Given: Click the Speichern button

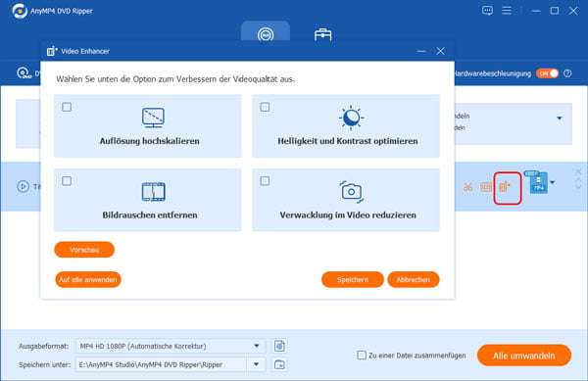Looking at the screenshot, I should click(353, 280).
